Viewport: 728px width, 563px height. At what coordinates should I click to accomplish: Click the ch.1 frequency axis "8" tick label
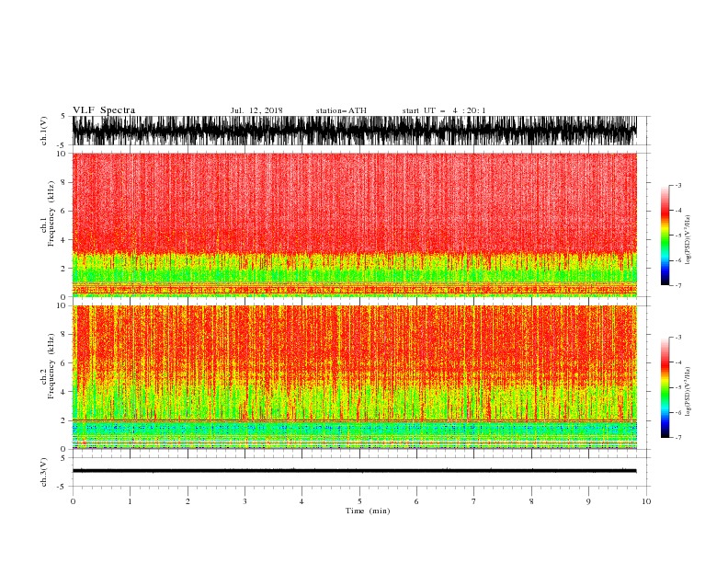coord(63,182)
